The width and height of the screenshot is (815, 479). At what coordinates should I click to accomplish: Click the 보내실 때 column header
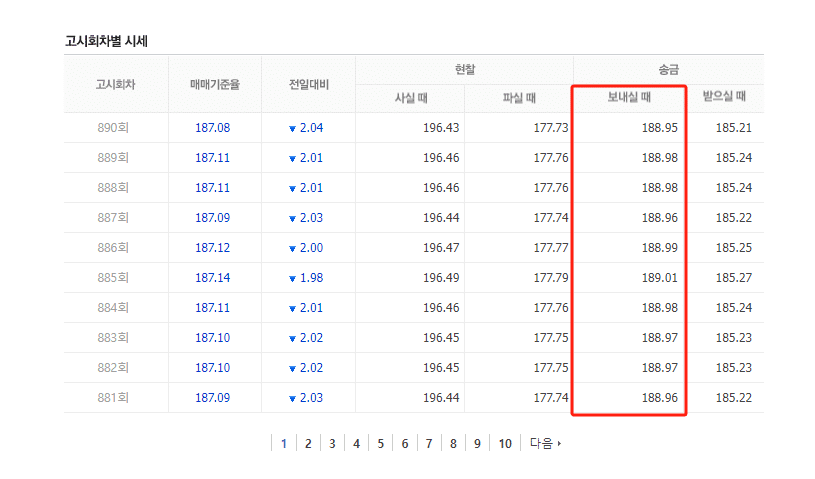click(x=629, y=98)
